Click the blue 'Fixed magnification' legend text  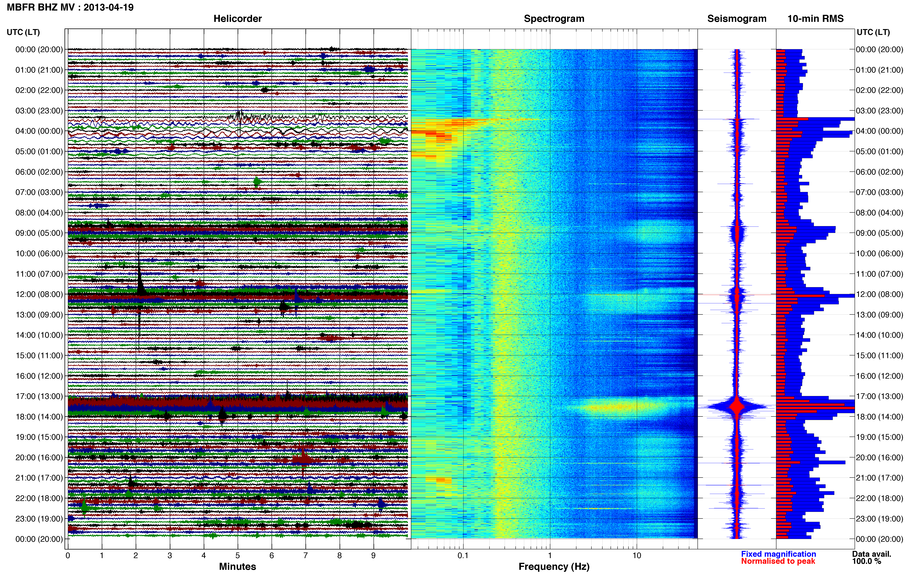click(x=778, y=554)
